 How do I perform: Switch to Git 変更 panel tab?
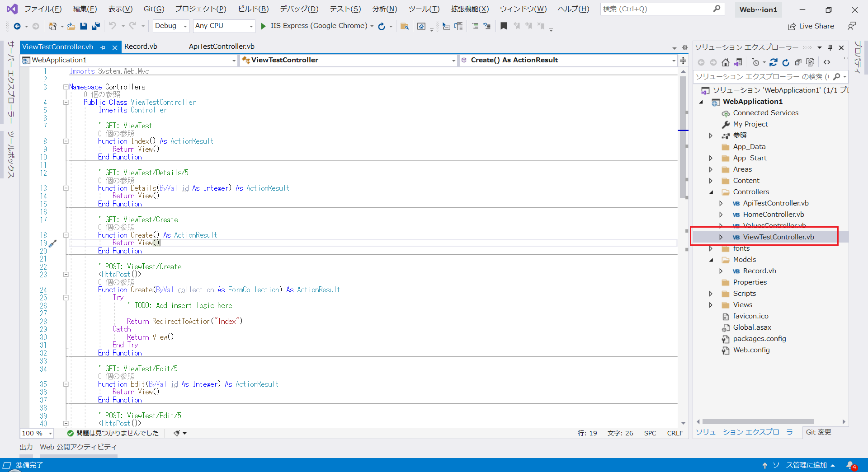[x=818, y=432]
